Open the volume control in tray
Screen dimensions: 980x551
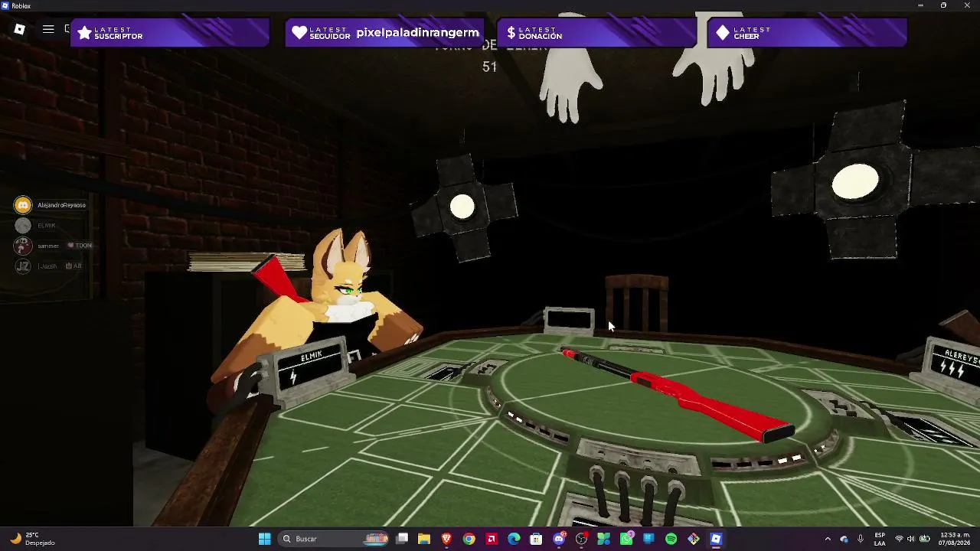coord(912,539)
